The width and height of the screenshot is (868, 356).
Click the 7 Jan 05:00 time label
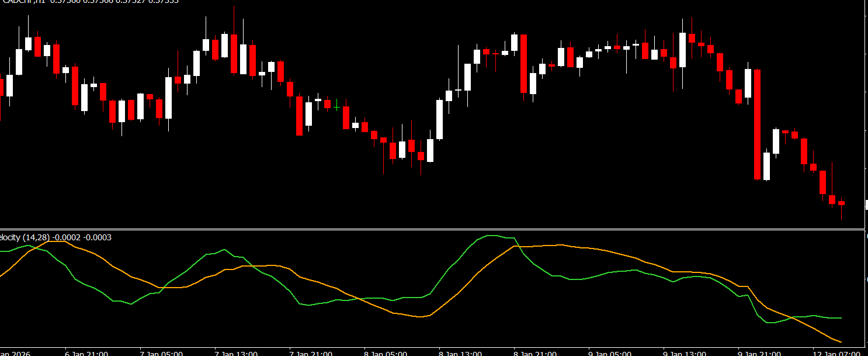[x=161, y=353]
